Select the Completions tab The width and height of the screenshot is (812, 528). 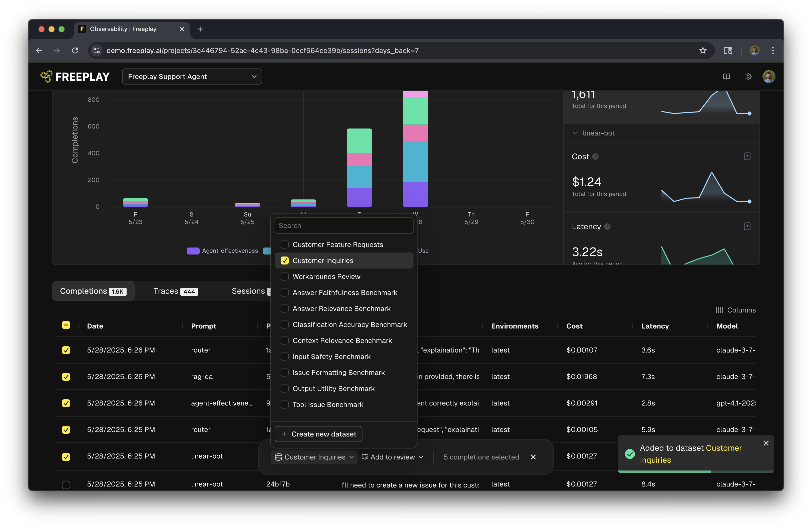pos(93,291)
